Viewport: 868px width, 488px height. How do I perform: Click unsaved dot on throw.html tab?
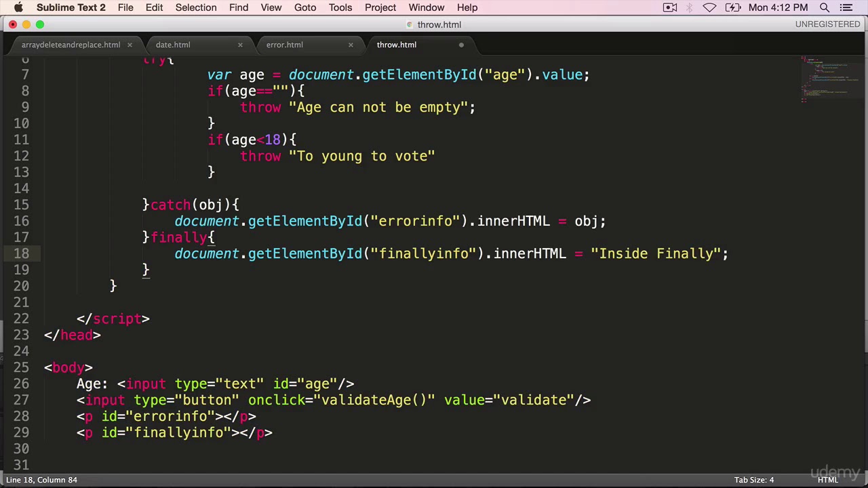click(461, 45)
